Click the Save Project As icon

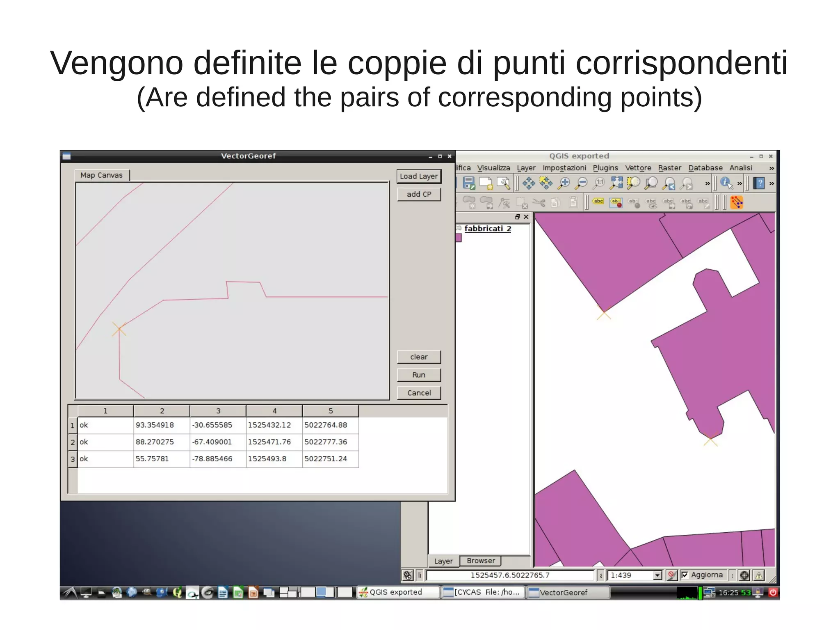click(x=469, y=183)
